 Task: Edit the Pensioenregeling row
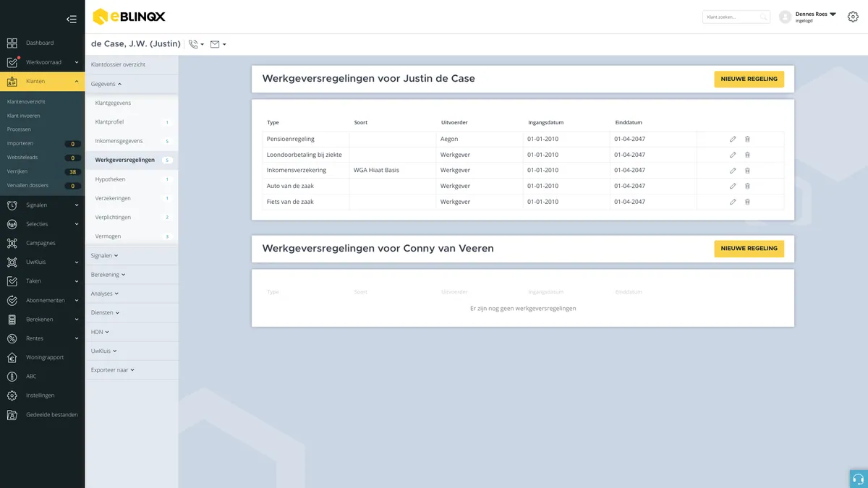coord(733,139)
